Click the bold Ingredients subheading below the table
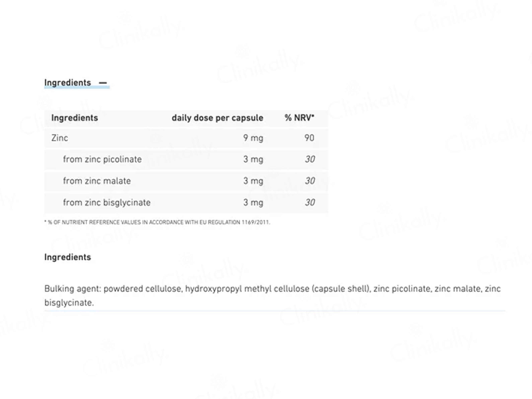This screenshot has width=532, height=399. pos(68,257)
